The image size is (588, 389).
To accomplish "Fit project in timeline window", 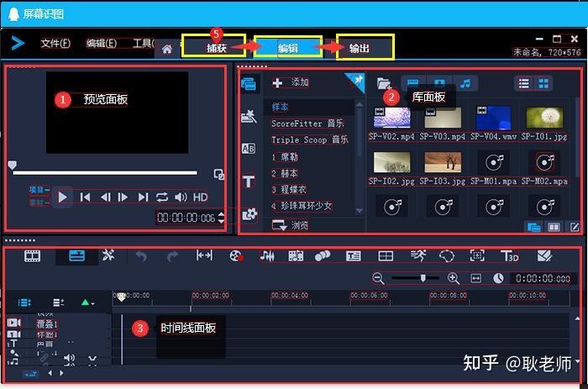I will [476, 278].
